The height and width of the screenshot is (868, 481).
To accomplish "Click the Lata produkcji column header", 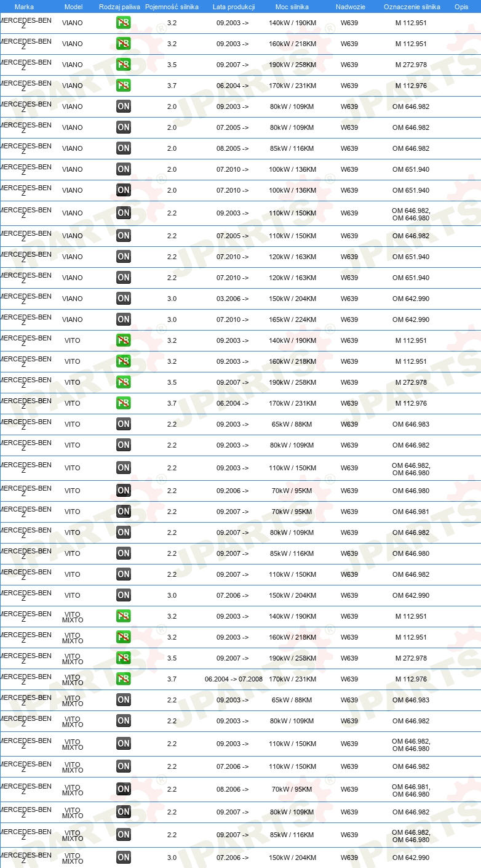I will (233, 7).
